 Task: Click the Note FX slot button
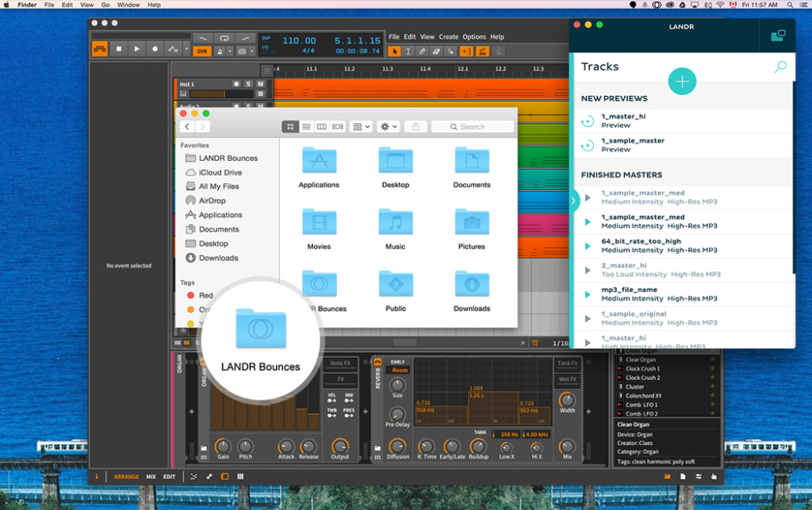pyautogui.click(x=340, y=363)
